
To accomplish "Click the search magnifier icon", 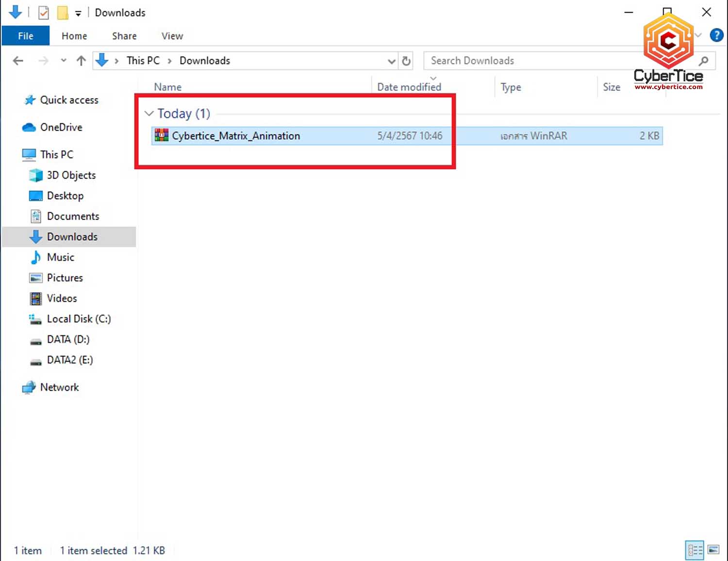I will click(704, 61).
